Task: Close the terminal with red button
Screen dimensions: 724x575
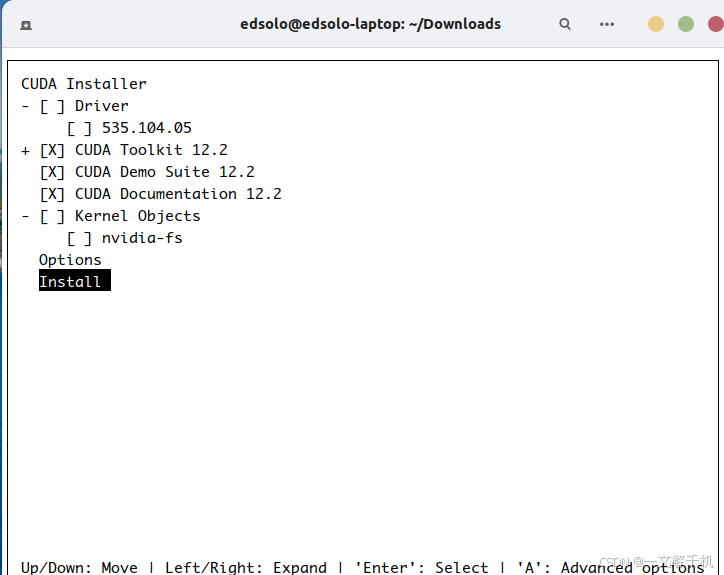Action: coord(715,24)
